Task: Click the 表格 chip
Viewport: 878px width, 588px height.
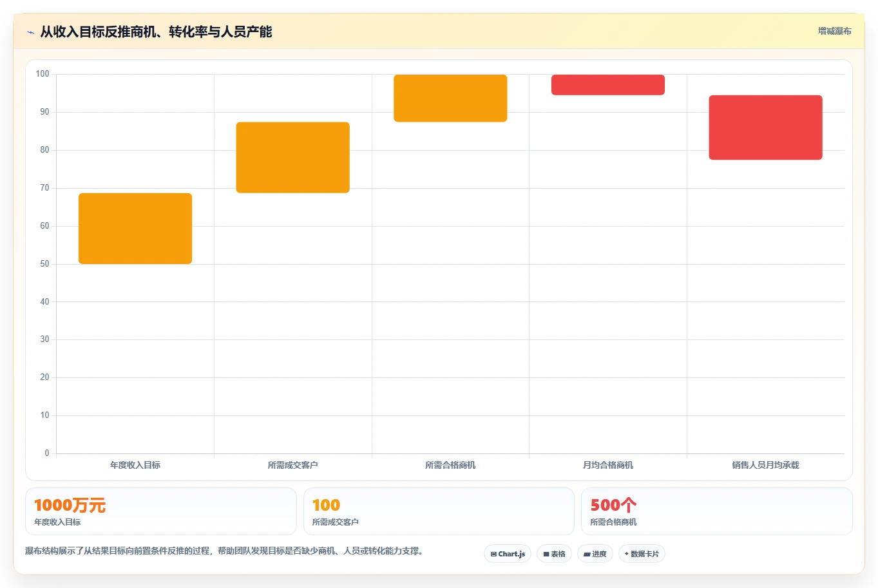Action: click(x=554, y=554)
